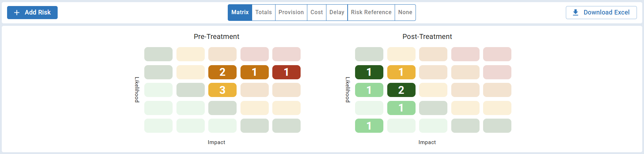This screenshot has height=154, width=644.
Task: Select Pre-Treatment yellow cell showing 3
Action: [x=222, y=90]
